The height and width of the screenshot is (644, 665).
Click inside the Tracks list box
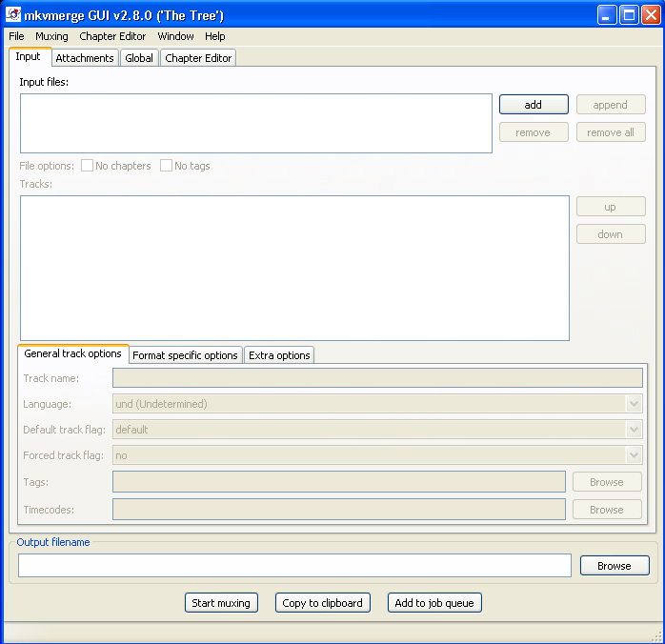[x=294, y=268]
